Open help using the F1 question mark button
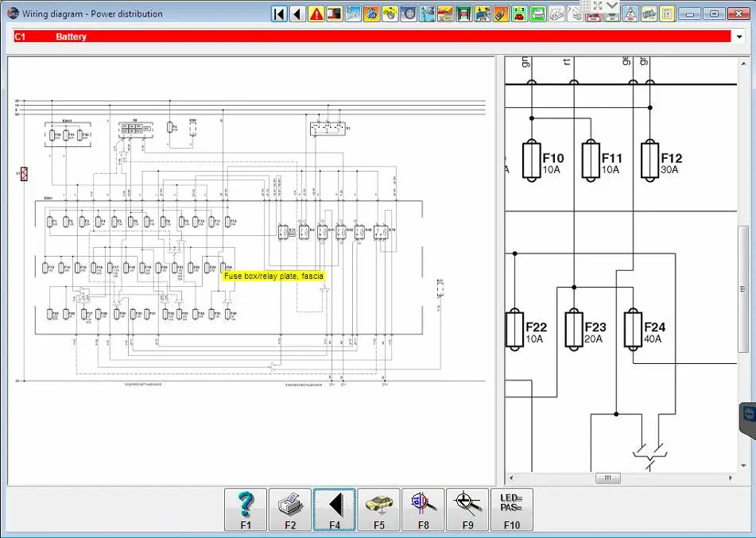Viewport: 756px width, 538px height. tap(246, 509)
